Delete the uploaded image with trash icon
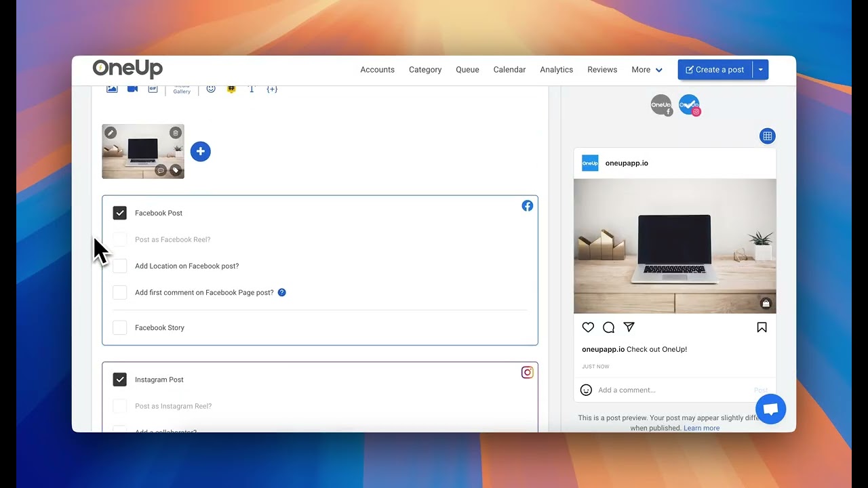868x488 pixels. [x=176, y=133]
